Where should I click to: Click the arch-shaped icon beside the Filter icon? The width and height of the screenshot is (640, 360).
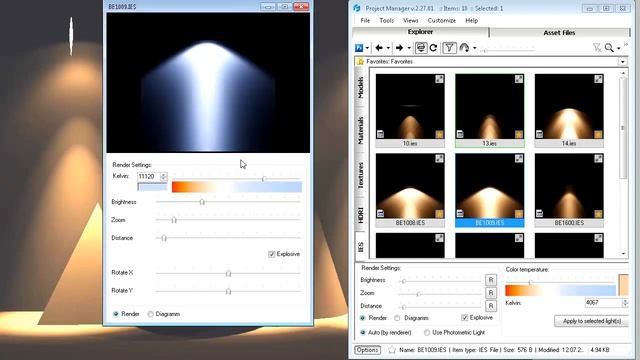point(464,48)
